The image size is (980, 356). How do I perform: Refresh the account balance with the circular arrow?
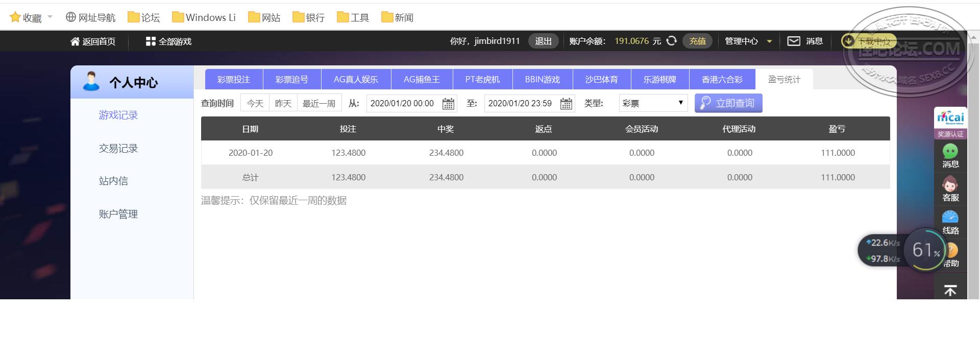point(672,41)
